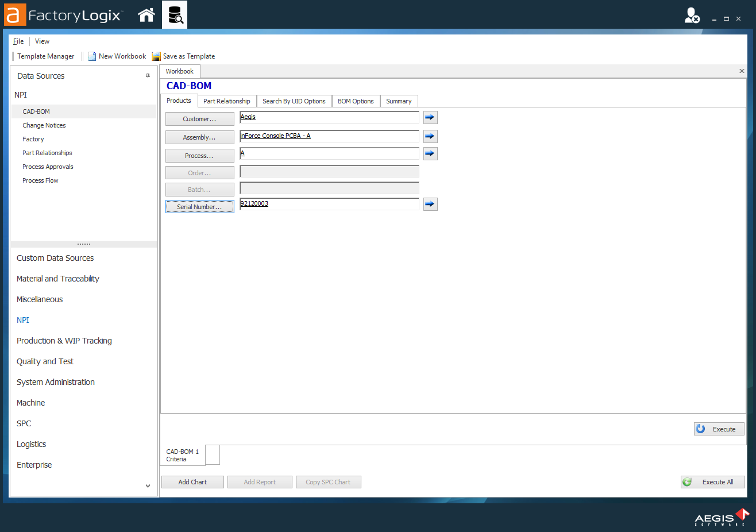Viewport: 756px width, 532px height.
Task: Click the user logout icon
Action: [x=692, y=16]
